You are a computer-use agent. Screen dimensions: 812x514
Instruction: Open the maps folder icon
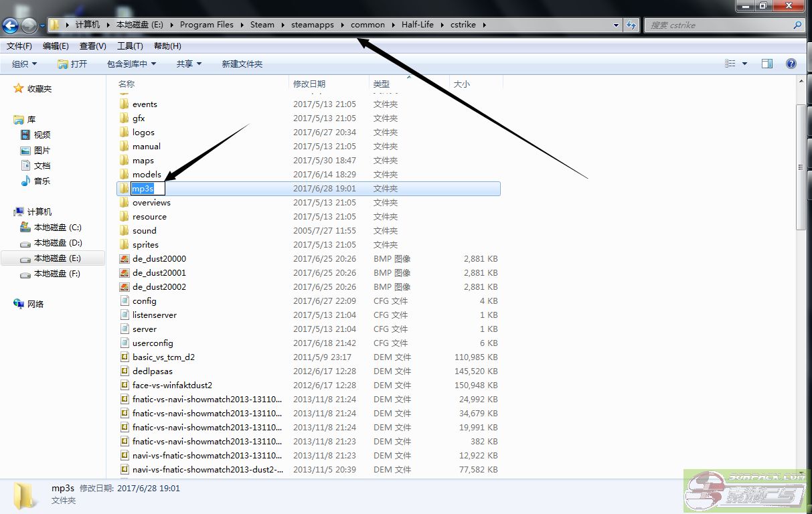tap(124, 161)
